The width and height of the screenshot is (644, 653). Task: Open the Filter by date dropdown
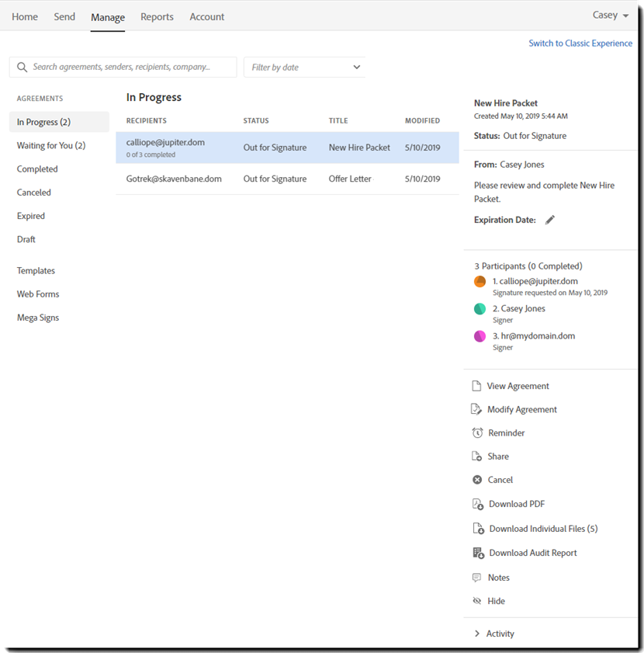(304, 67)
